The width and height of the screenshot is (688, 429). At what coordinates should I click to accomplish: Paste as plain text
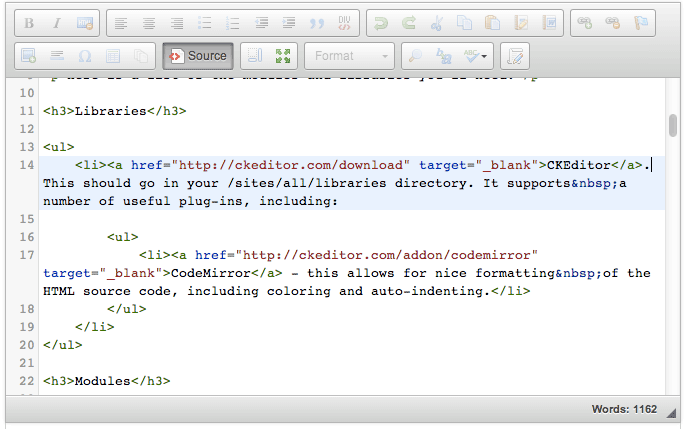pyautogui.click(x=521, y=23)
